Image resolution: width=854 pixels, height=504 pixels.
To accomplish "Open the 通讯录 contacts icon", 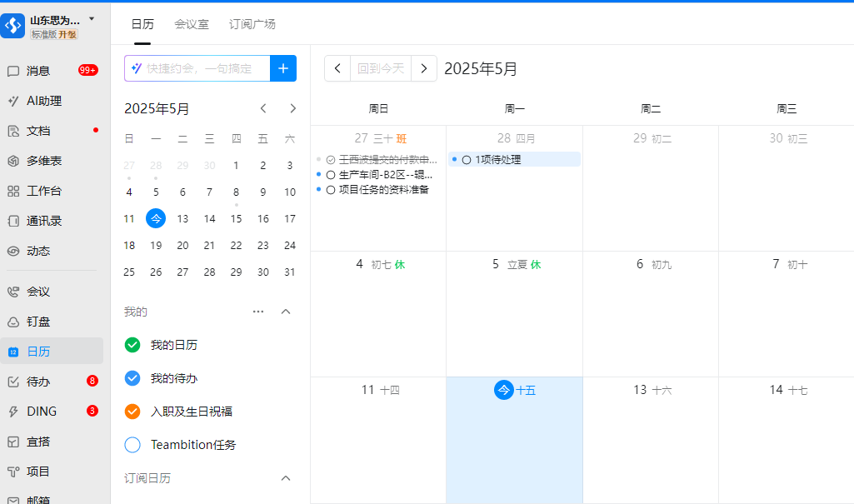I will point(13,221).
